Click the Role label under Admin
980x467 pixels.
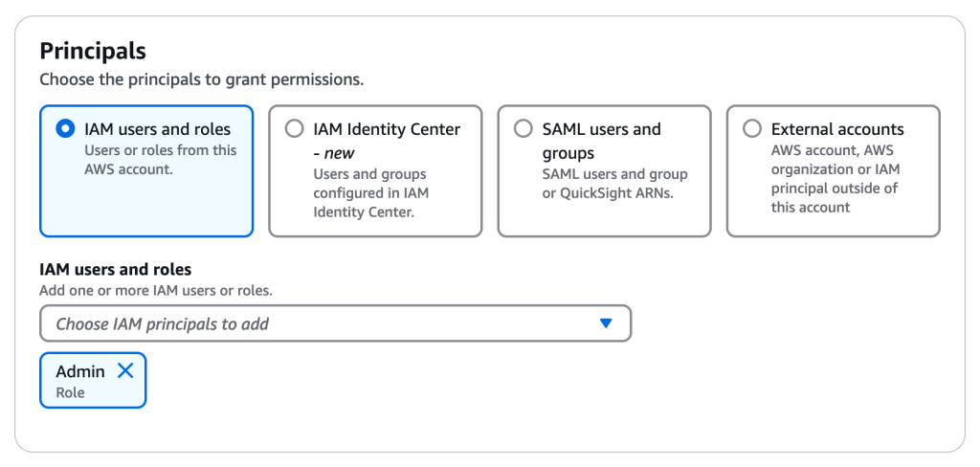[x=70, y=392]
